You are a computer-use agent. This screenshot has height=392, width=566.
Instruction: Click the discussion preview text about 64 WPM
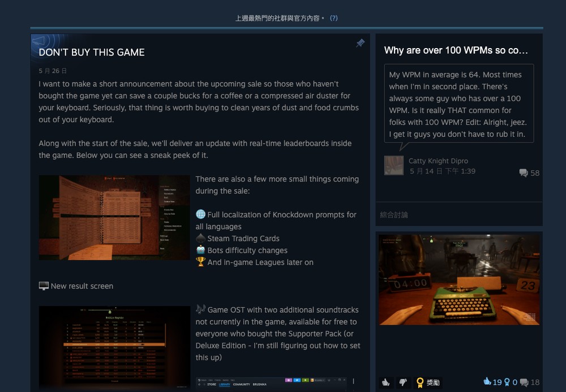[x=459, y=104]
